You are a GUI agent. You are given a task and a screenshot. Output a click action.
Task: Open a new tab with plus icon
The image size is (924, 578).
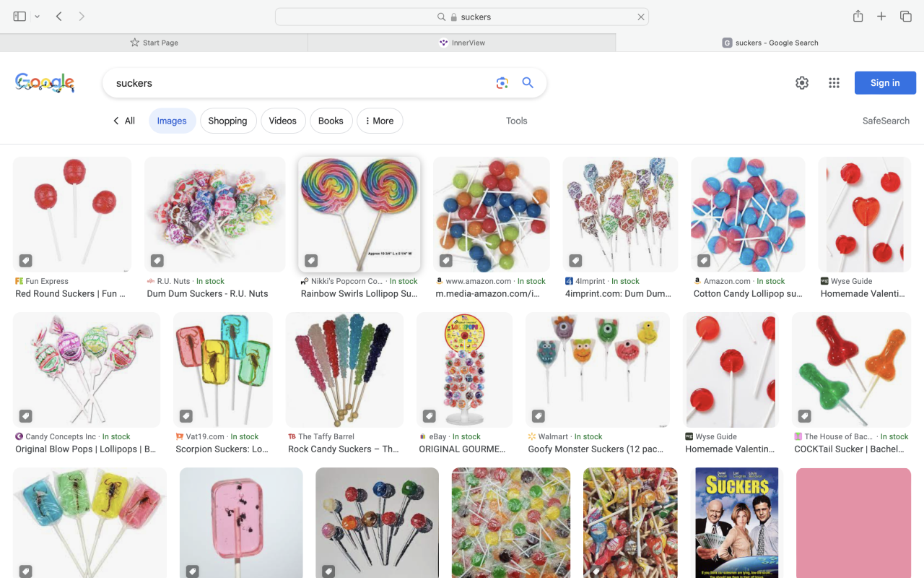881,17
